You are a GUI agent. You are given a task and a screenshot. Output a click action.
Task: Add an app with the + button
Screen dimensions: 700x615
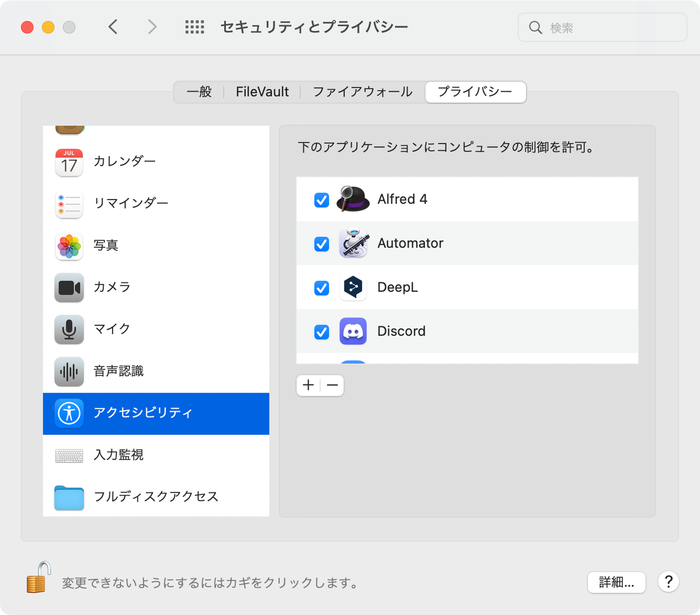click(x=308, y=385)
